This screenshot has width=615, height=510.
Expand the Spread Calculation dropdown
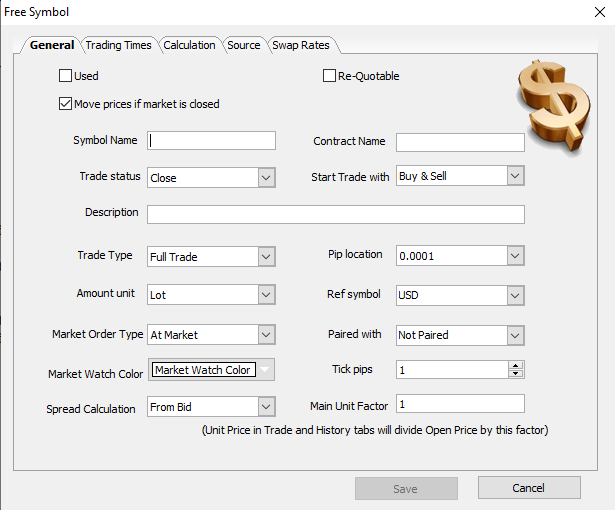pyautogui.click(x=211, y=407)
